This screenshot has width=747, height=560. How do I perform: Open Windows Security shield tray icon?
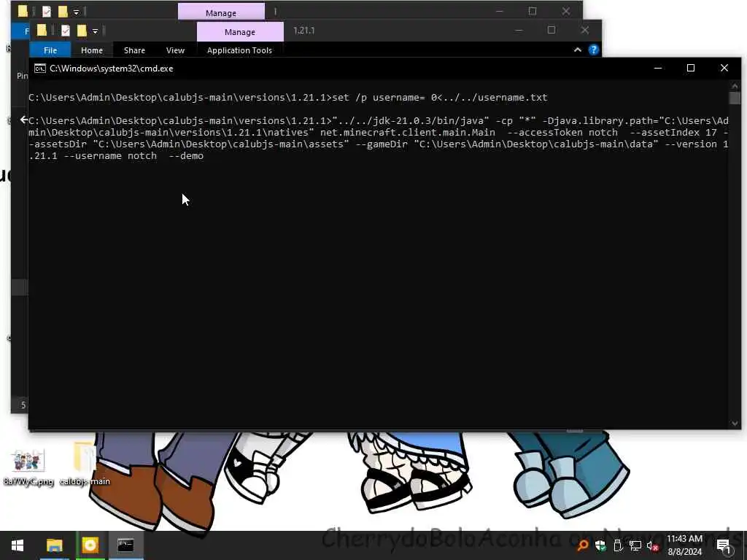[x=600, y=545]
